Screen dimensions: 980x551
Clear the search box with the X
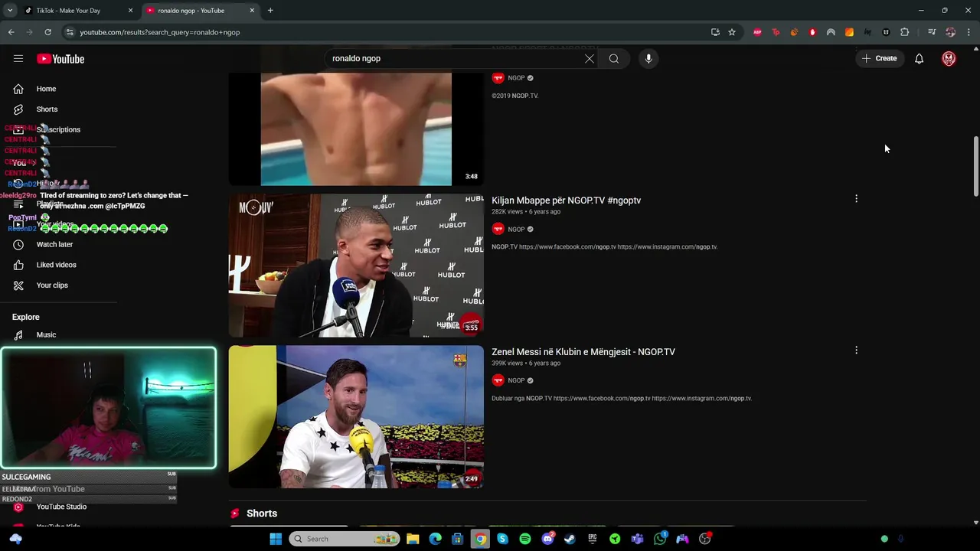coord(590,59)
